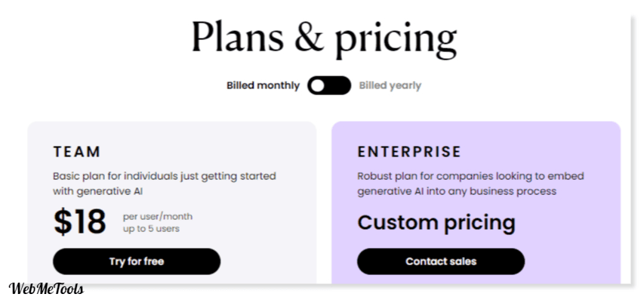Click the $18 price figure
Viewport: 644px width, 297px height.
click(80, 222)
